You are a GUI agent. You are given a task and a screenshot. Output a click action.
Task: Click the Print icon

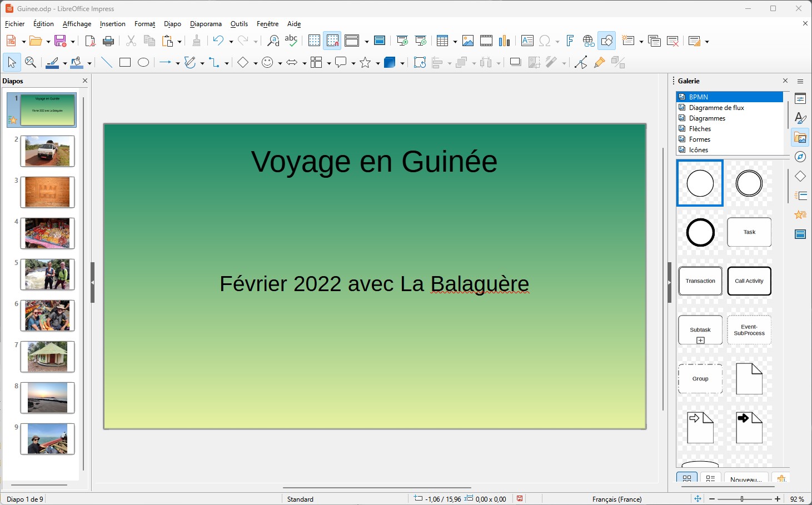[109, 41]
